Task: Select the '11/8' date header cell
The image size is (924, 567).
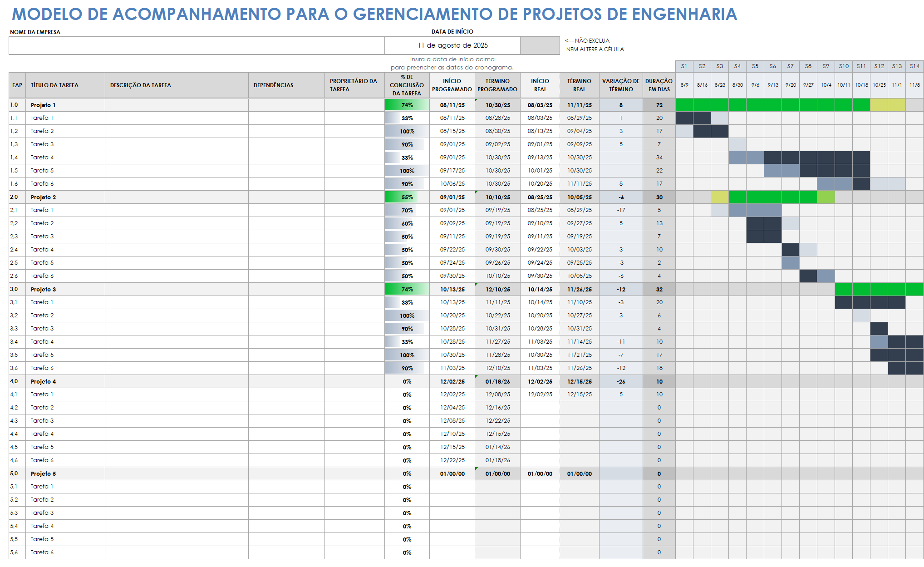Action: coord(914,85)
